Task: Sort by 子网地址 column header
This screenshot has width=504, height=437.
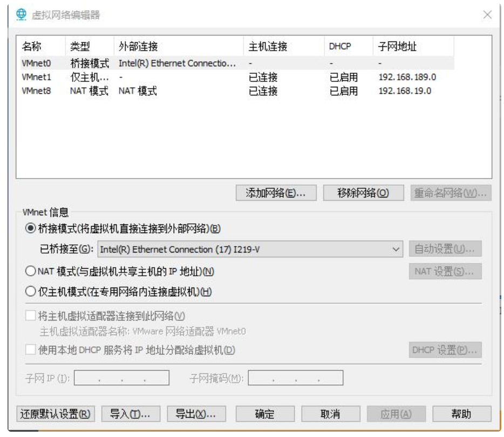Action: pos(414,46)
